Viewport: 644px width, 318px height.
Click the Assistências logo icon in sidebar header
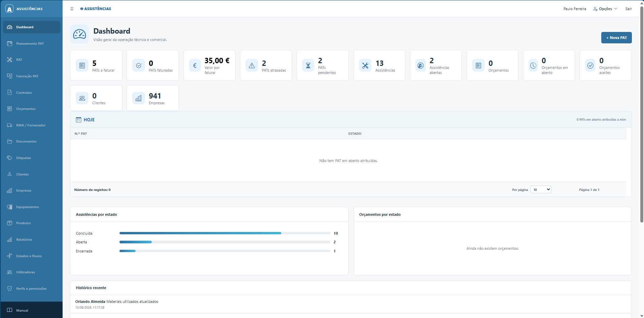[x=9, y=9]
